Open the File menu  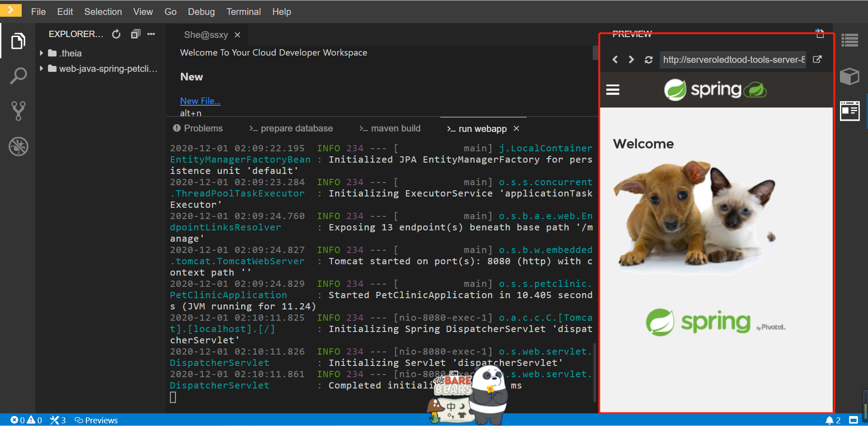(38, 12)
